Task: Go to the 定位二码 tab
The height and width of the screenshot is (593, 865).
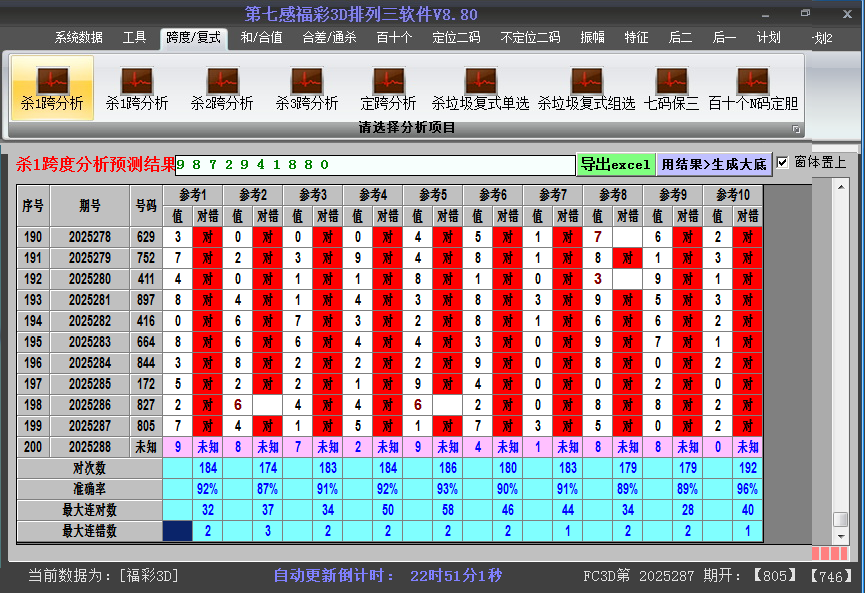Action: coord(456,38)
